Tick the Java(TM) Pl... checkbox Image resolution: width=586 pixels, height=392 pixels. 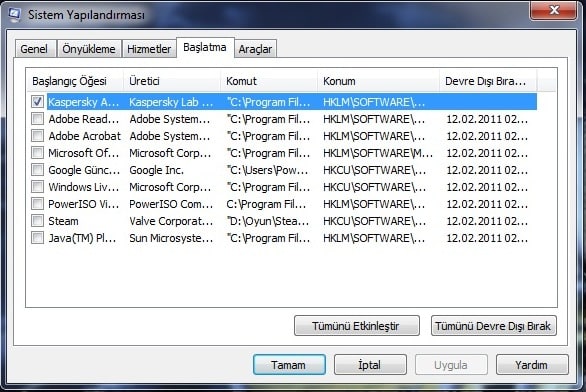37,238
